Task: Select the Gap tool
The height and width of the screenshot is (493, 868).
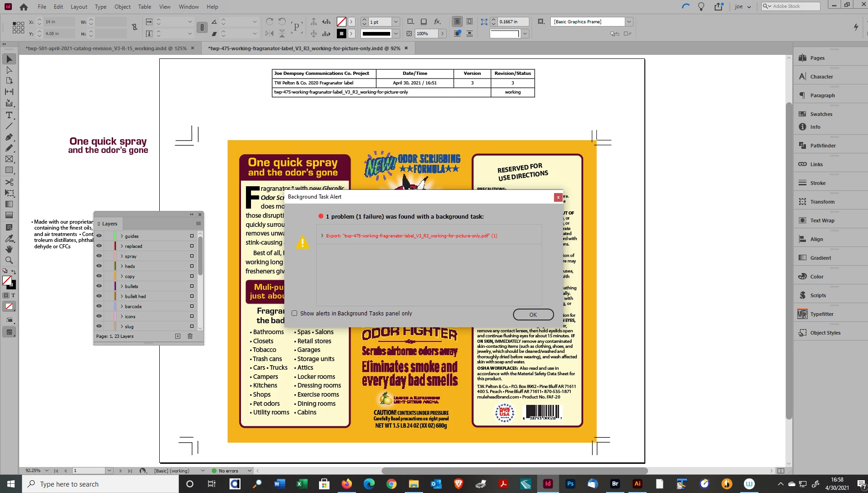Action: point(9,92)
